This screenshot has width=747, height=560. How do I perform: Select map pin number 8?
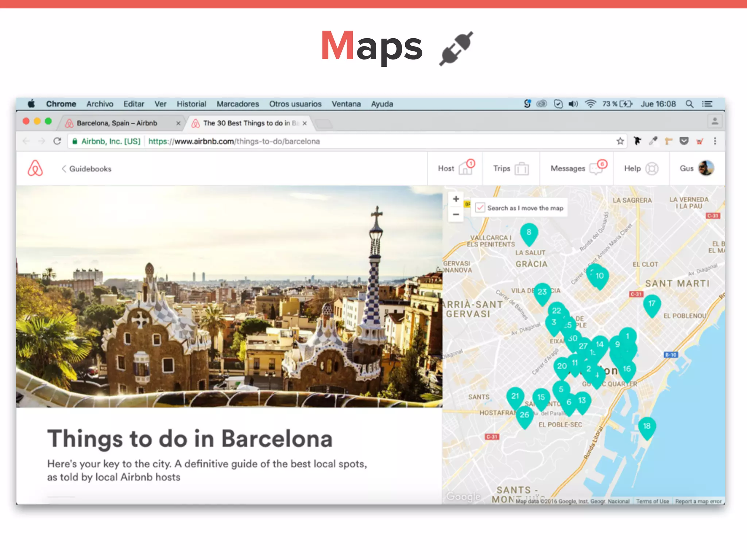pyautogui.click(x=529, y=233)
